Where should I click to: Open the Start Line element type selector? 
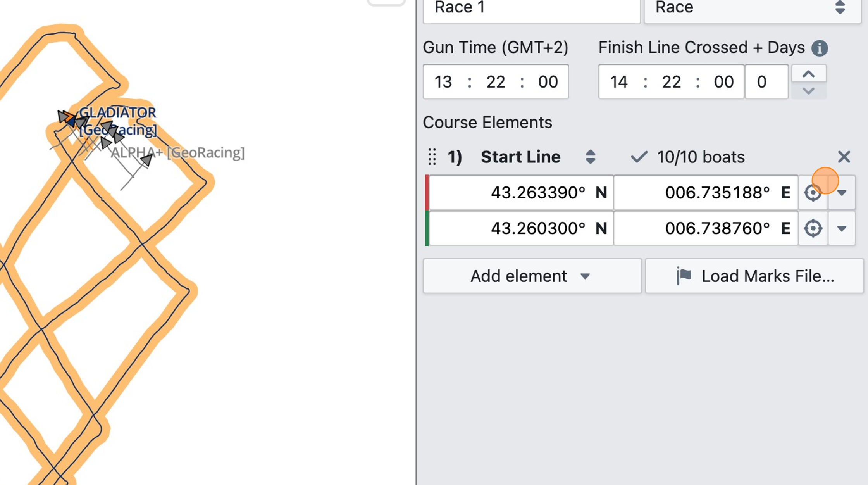590,157
